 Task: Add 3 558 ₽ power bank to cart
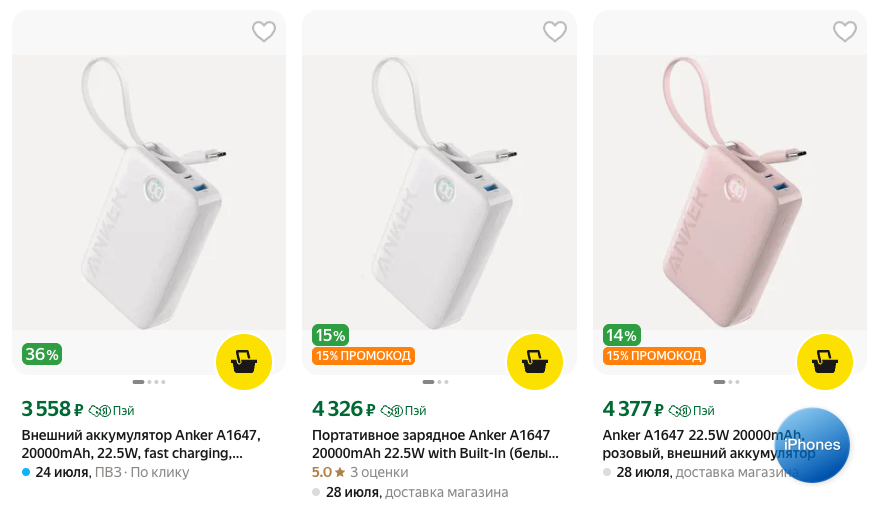(x=244, y=361)
